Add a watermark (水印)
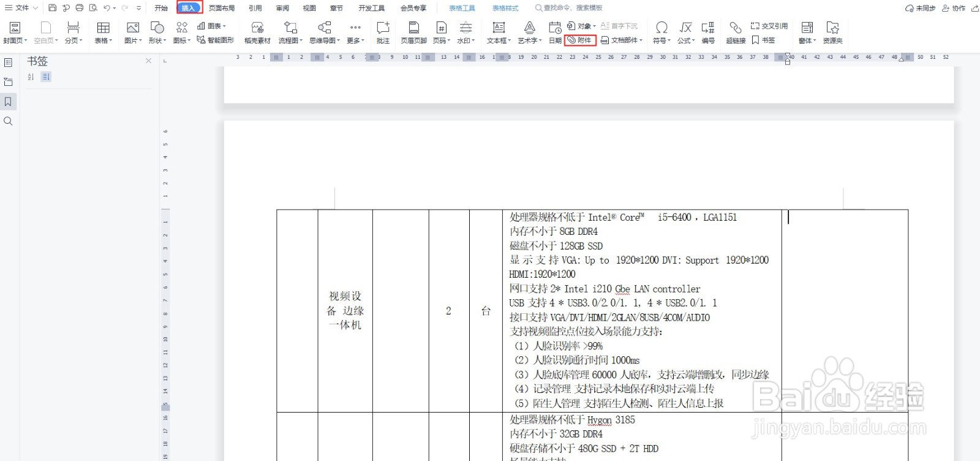980x461 pixels. (x=466, y=32)
